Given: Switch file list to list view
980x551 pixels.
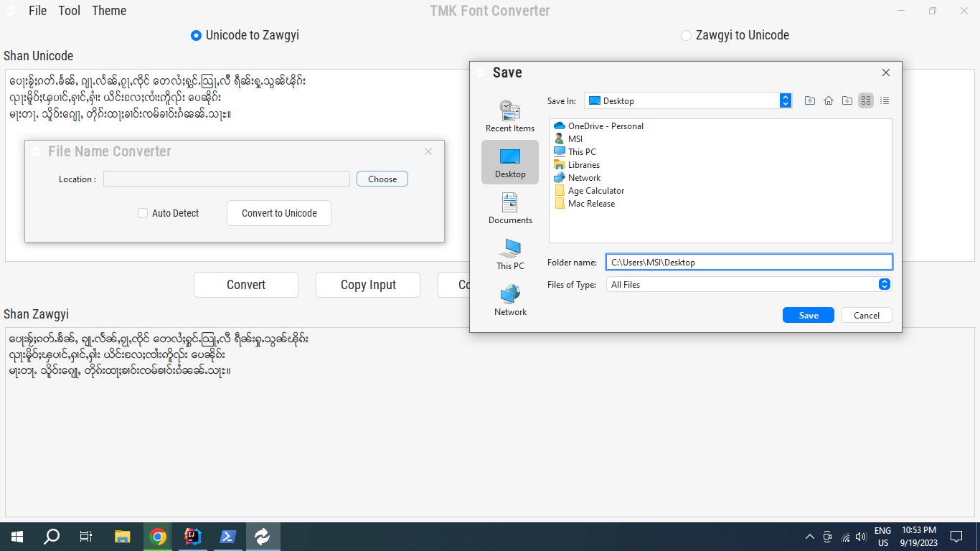Looking at the screenshot, I should click(885, 100).
